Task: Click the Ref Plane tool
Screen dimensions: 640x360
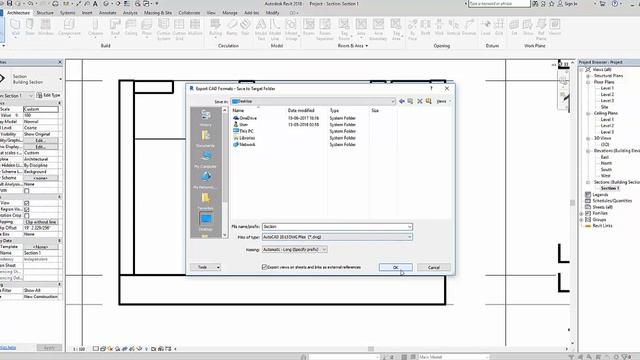Action: click(x=541, y=29)
